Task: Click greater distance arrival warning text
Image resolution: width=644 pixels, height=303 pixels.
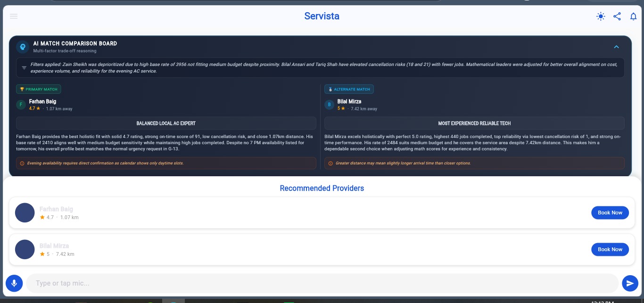Action: tap(403, 163)
